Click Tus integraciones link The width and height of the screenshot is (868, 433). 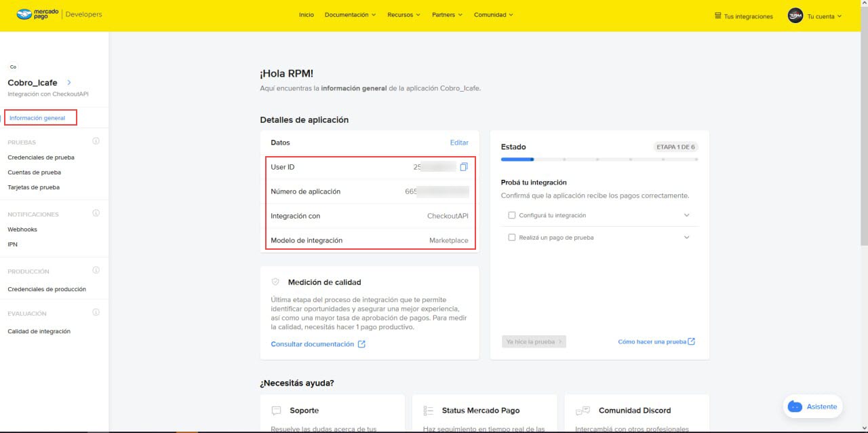coord(749,16)
